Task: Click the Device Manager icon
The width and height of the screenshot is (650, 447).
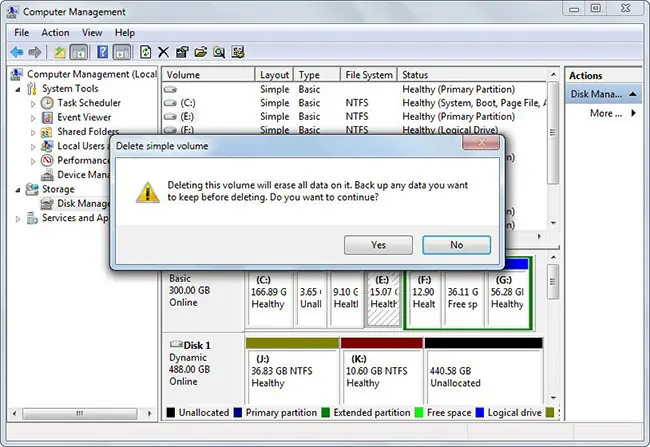Action: click(47, 175)
